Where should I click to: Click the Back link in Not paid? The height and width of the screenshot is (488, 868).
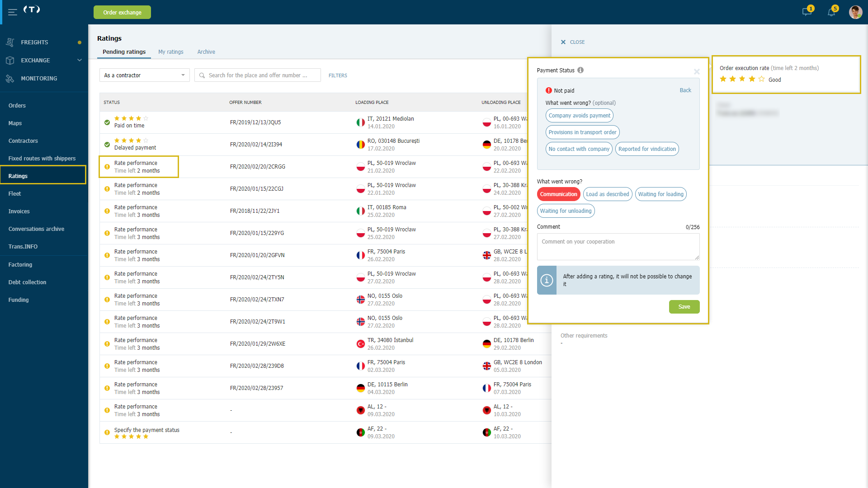pos(685,90)
